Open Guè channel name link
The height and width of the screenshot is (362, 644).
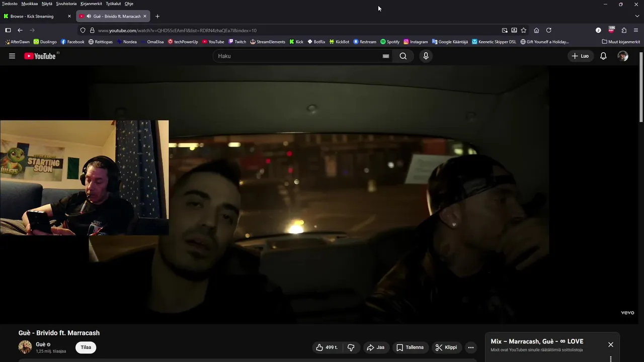click(41, 344)
